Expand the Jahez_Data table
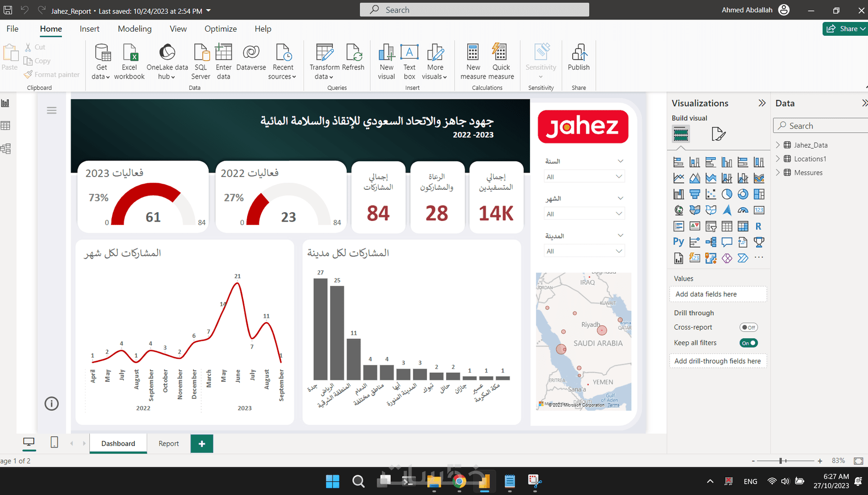 coord(778,145)
